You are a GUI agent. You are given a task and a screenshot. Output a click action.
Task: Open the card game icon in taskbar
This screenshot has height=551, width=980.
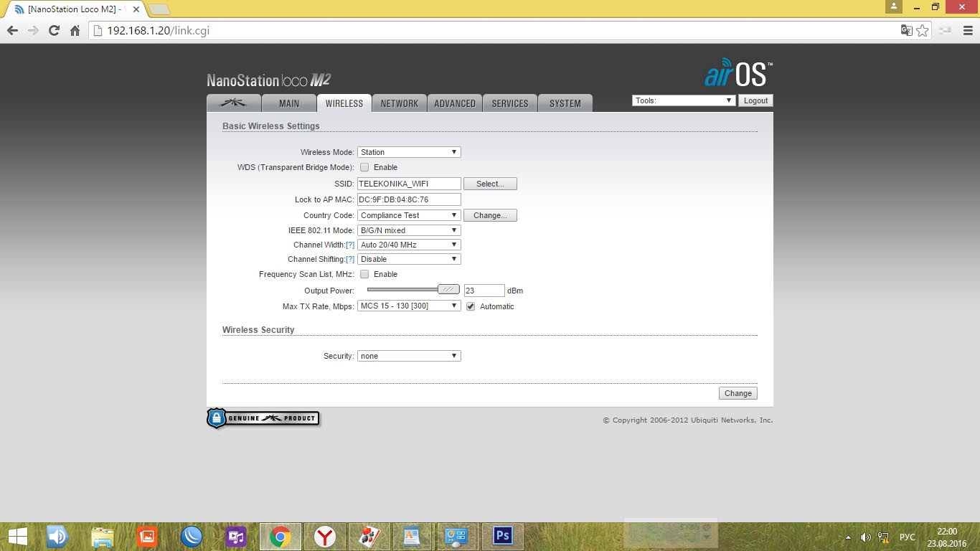[x=369, y=536]
